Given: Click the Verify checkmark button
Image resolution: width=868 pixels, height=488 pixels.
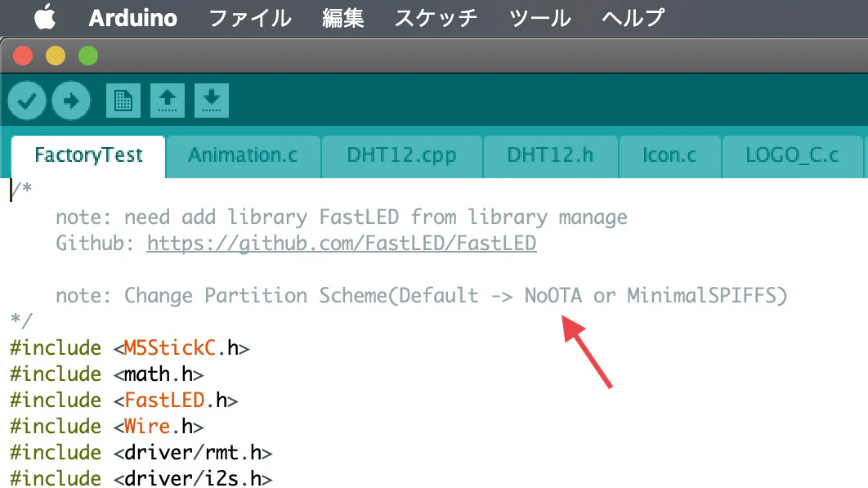Looking at the screenshot, I should (x=27, y=101).
